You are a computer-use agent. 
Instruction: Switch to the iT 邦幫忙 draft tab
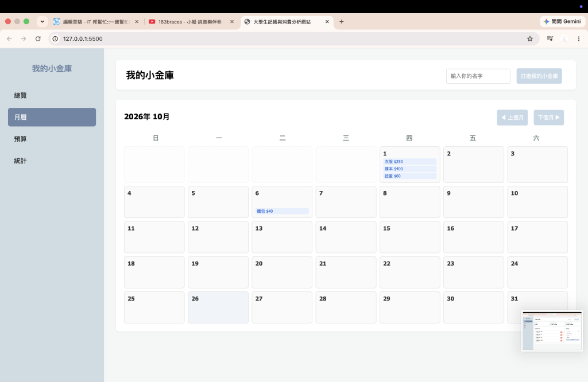click(96, 22)
